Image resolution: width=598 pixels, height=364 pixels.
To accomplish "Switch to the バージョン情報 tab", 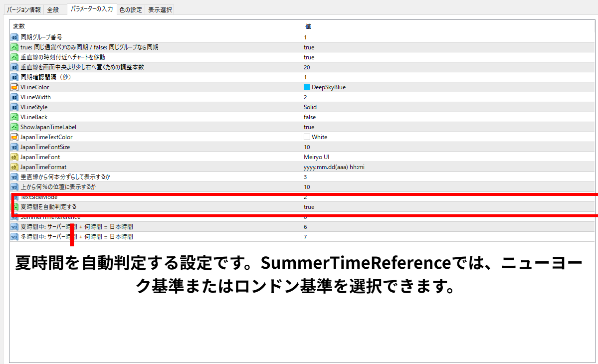I will (x=24, y=9).
